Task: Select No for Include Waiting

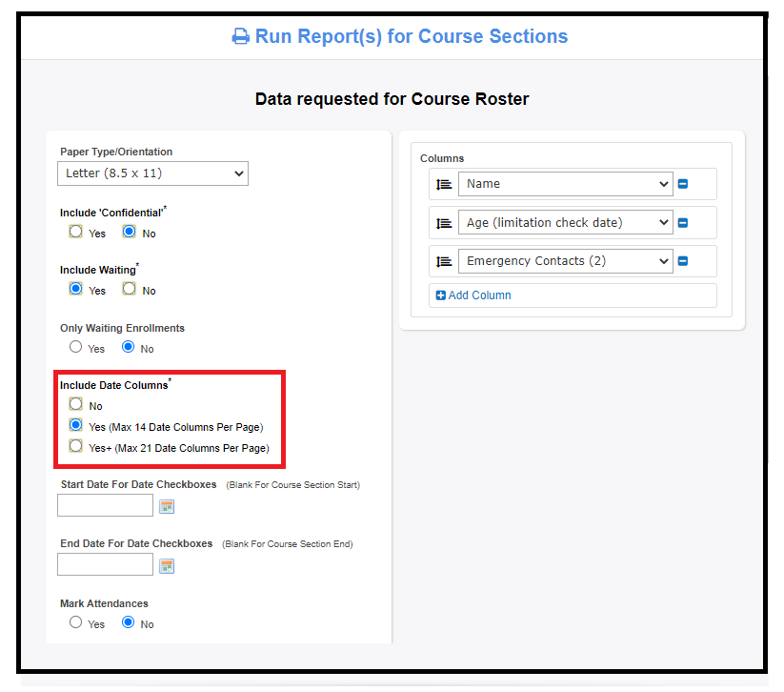Action: pos(129,289)
